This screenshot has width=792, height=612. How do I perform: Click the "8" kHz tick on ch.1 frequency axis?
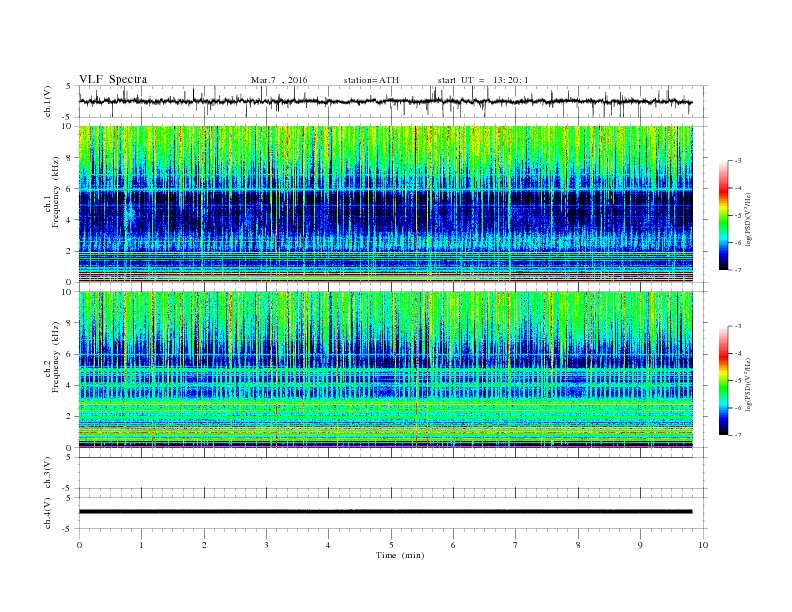pyautogui.click(x=70, y=158)
